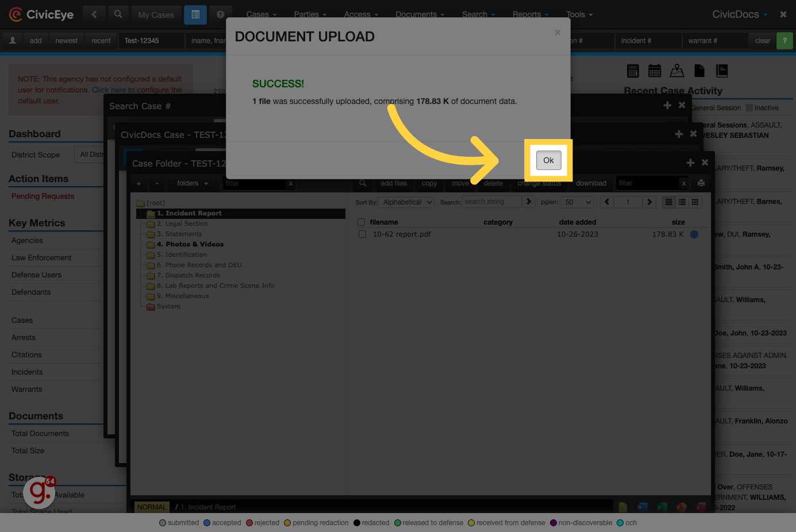This screenshot has height=532, width=796.
Task: Open the Parties menu
Action: [x=310, y=14]
